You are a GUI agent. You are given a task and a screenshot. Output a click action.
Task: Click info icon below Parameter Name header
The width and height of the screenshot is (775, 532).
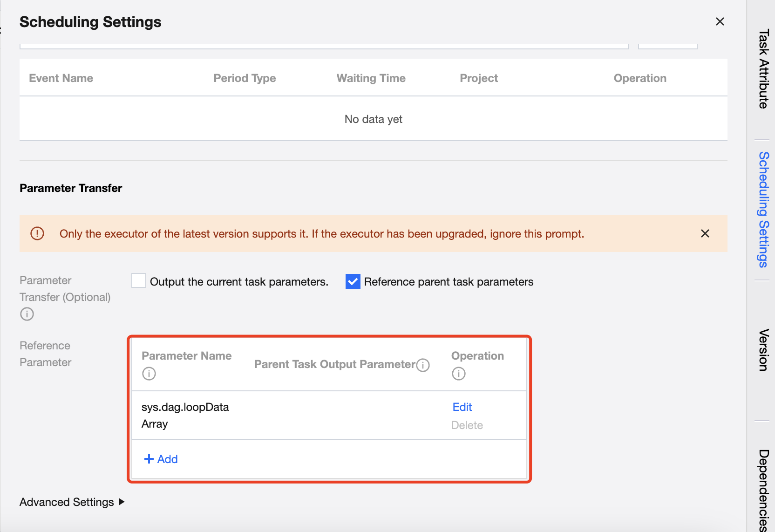[149, 374]
